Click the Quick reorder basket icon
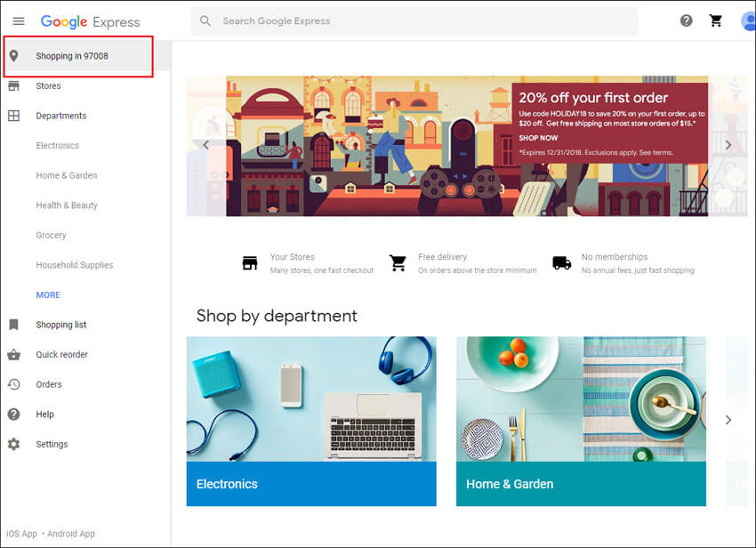756x548 pixels. click(14, 355)
